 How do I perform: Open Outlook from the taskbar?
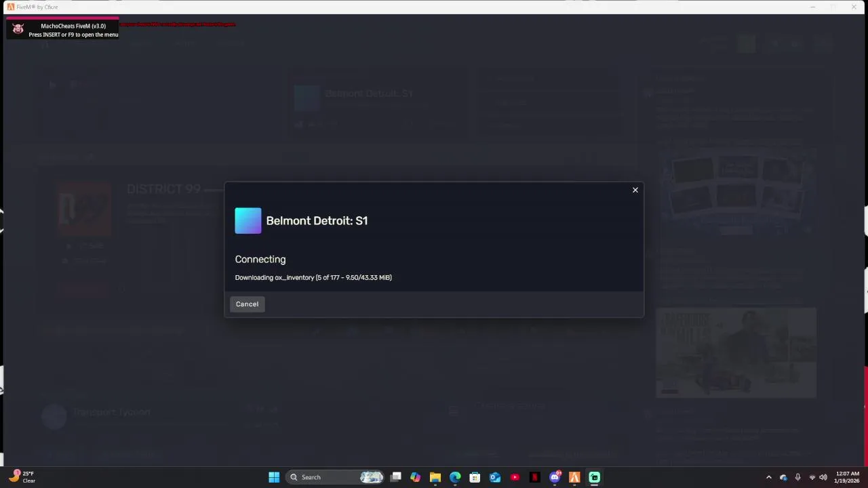495,477
